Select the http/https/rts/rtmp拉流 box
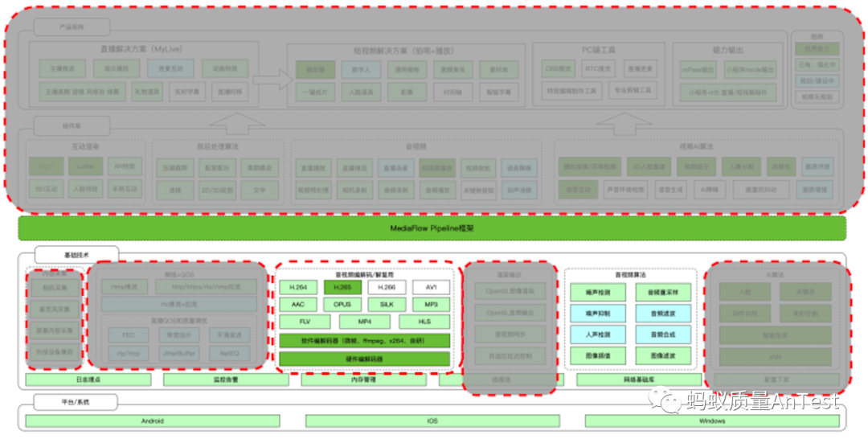 [x=206, y=287]
